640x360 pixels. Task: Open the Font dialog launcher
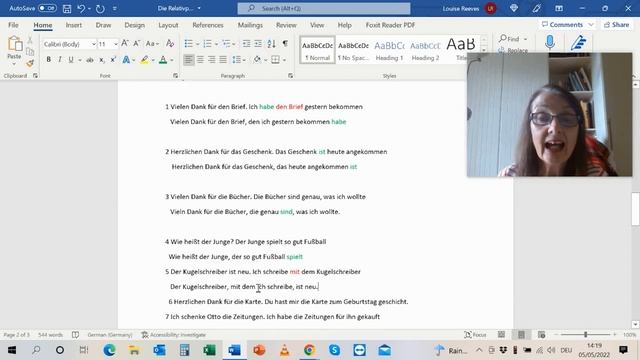pos(176,76)
